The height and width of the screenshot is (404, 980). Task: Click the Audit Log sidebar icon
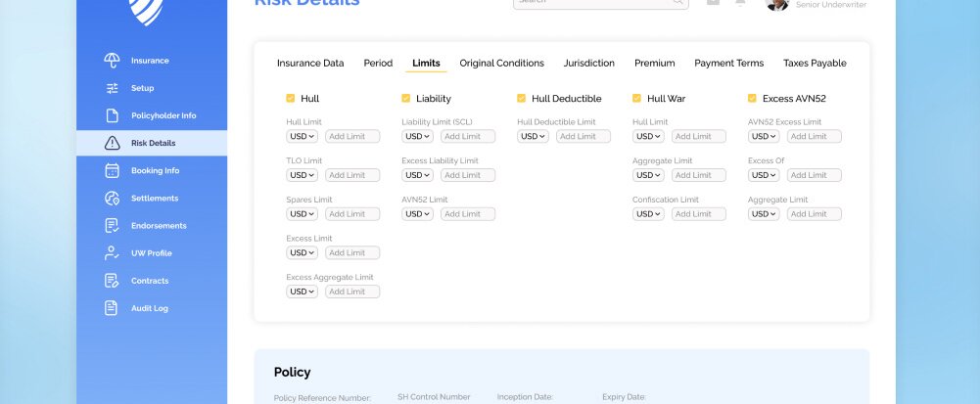[x=112, y=308]
